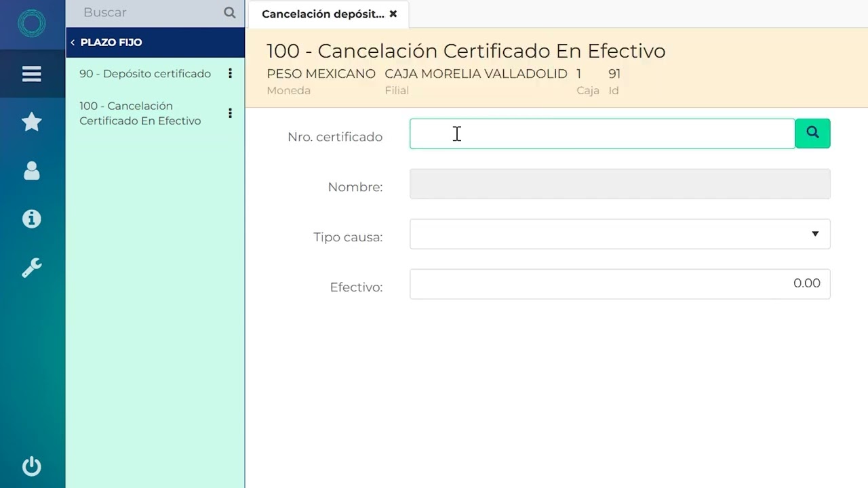
Task: Open the favorites (star) sidebar icon
Action: coord(32,122)
